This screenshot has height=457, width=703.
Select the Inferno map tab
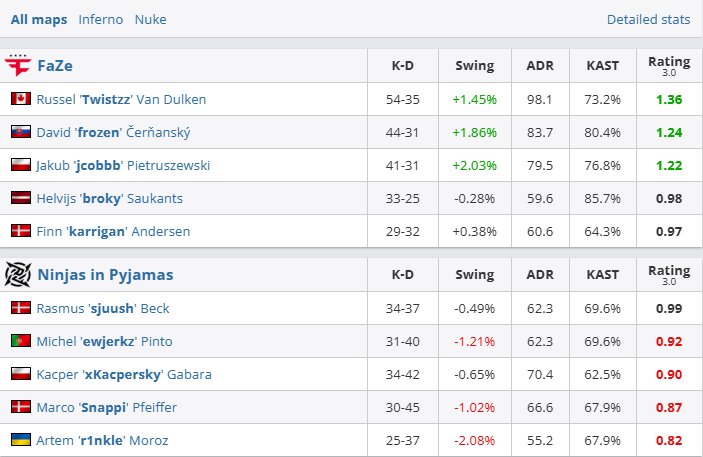(x=100, y=19)
